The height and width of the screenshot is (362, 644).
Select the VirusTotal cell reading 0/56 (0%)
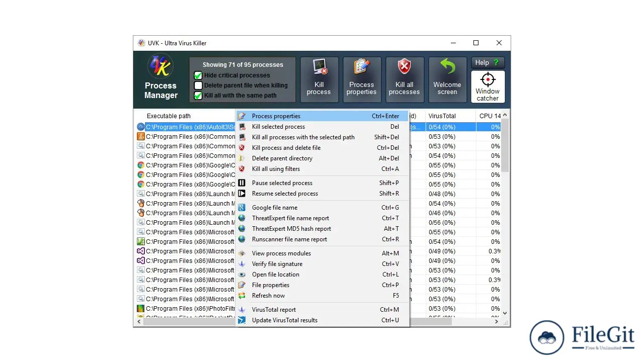(442, 223)
